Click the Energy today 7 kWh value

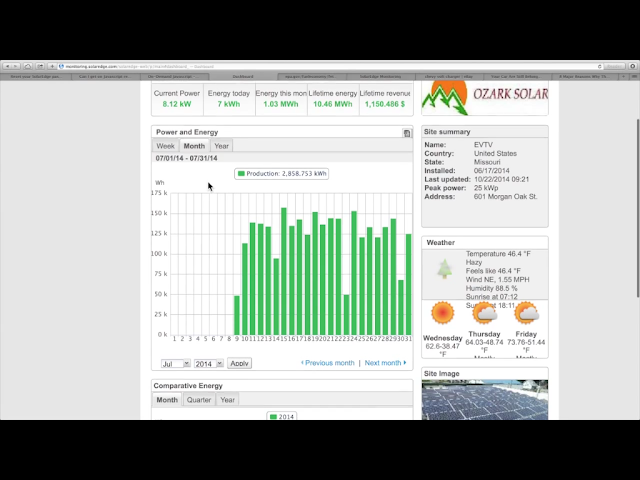pyautogui.click(x=229, y=104)
